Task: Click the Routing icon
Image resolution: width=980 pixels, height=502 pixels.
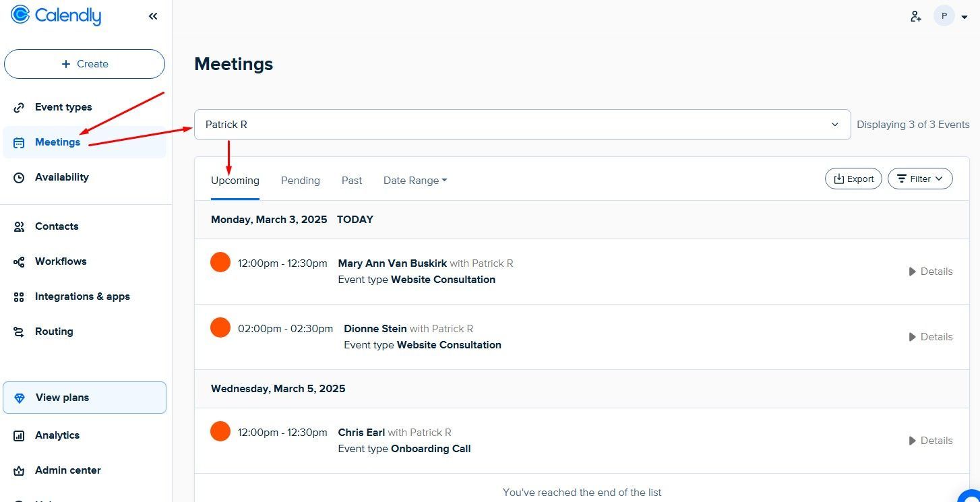Action: [x=19, y=332]
